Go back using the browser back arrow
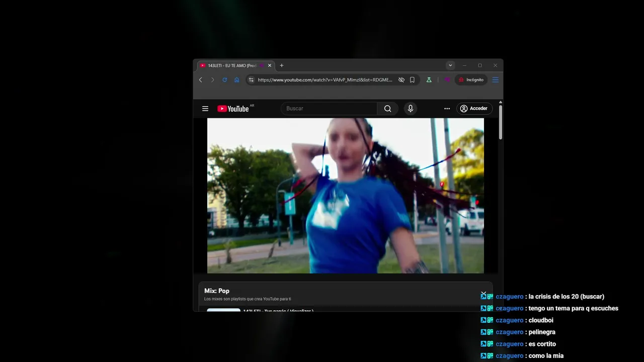The width and height of the screenshot is (644, 362). 200,80
